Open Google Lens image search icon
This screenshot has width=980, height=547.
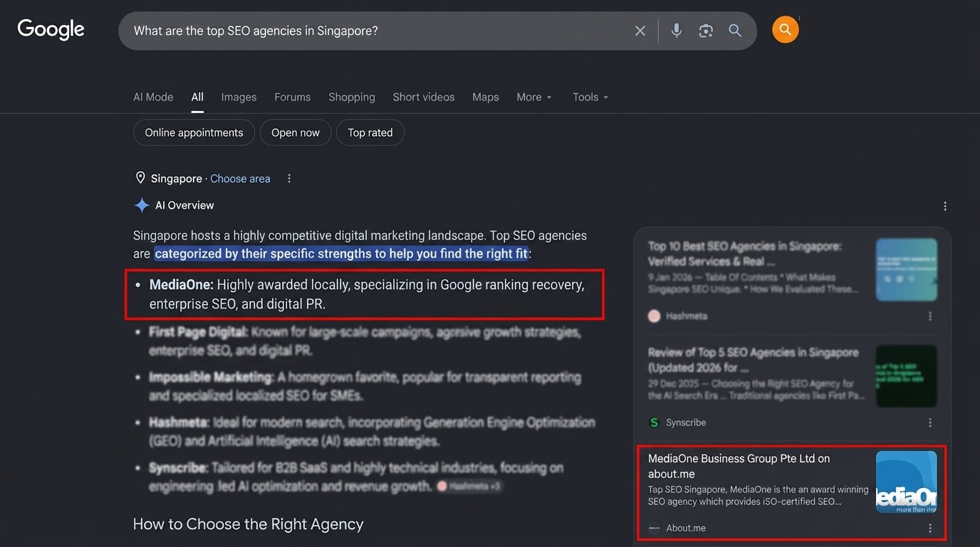706,31
